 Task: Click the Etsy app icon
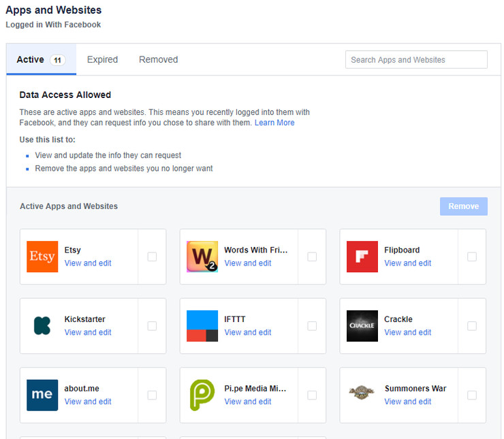coord(42,257)
